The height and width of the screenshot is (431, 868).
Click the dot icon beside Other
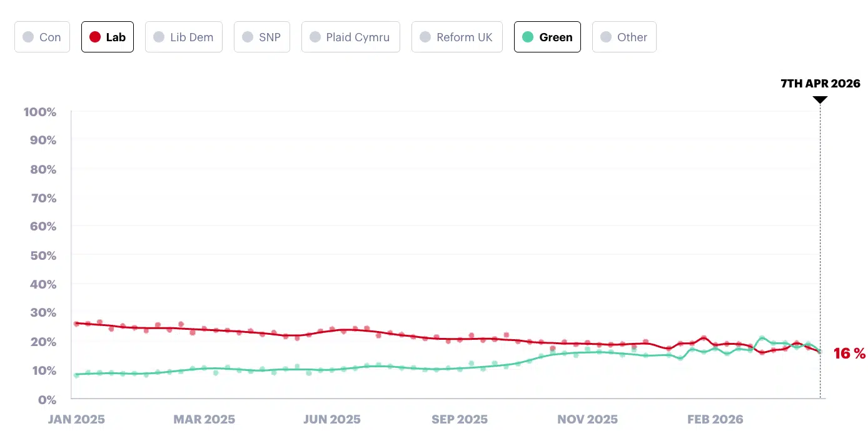click(605, 37)
